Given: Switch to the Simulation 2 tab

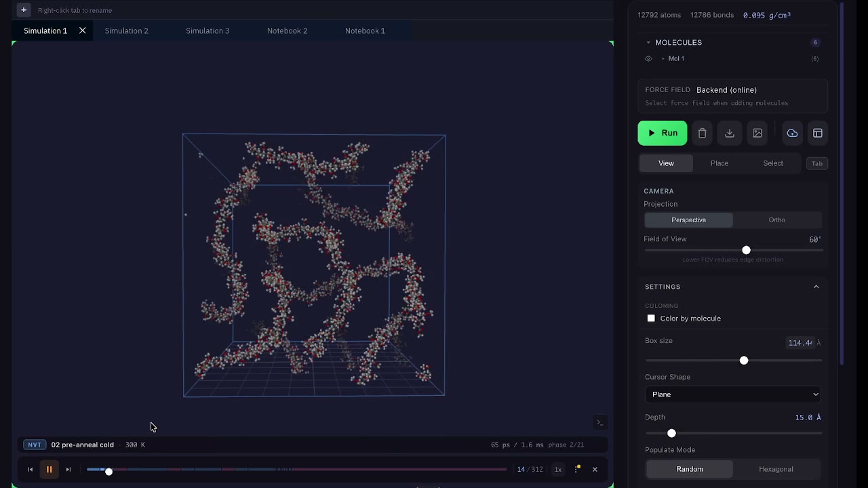Looking at the screenshot, I should pyautogui.click(x=126, y=30).
